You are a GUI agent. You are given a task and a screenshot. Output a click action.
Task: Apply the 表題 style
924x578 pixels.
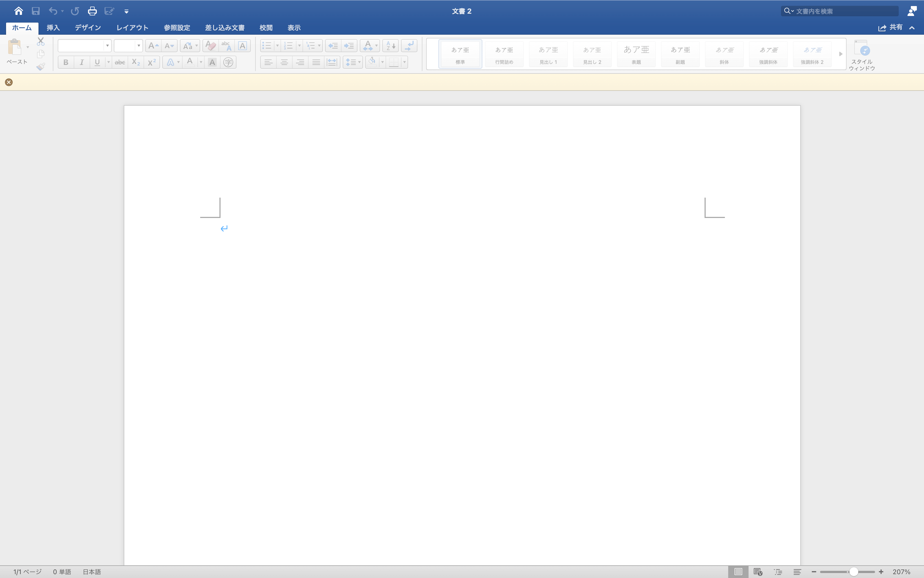[636, 54]
